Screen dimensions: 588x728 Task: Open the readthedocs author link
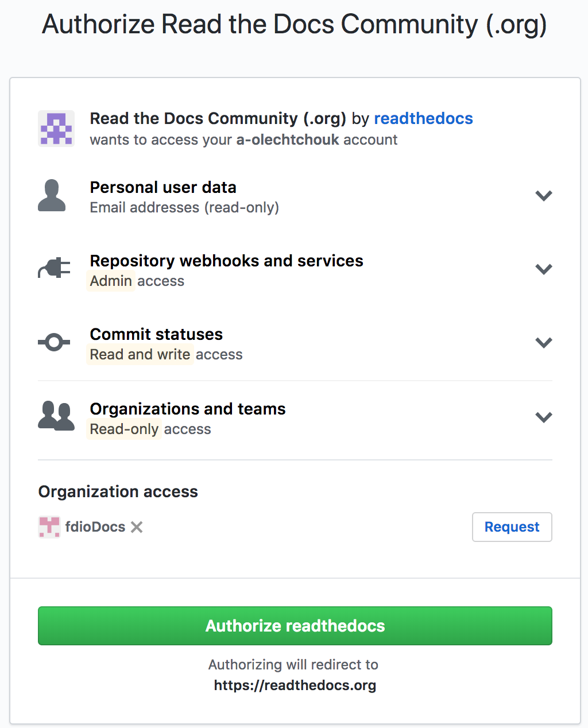pos(424,118)
